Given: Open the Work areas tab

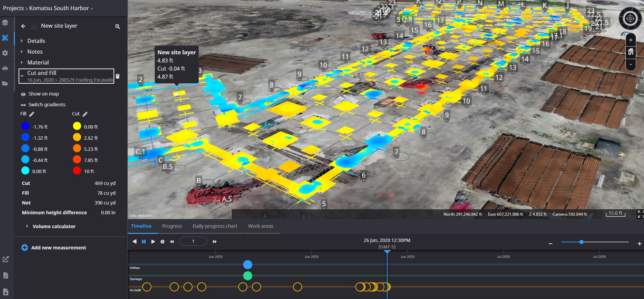Looking at the screenshot, I should [x=261, y=226].
